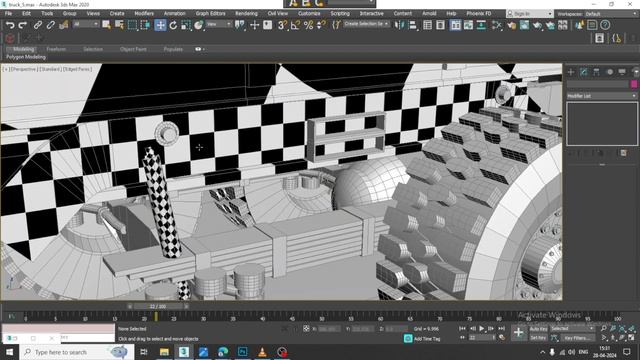Select the Move tool
The image size is (640, 360).
tap(160, 25)
